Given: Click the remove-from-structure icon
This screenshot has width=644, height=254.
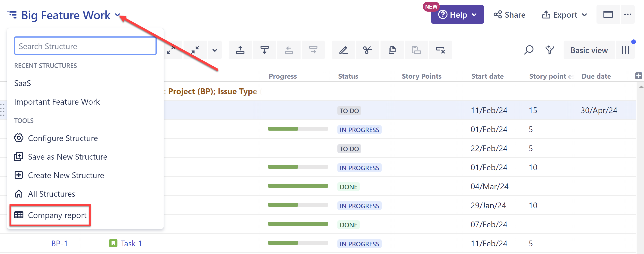Looking at the screenshot, I should 441,50.
